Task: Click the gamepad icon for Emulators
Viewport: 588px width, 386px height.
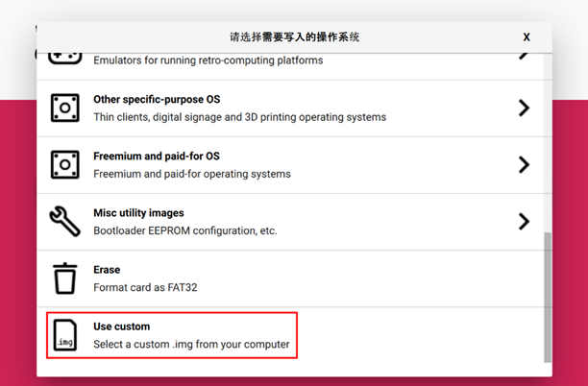Action: coord(64,57)
